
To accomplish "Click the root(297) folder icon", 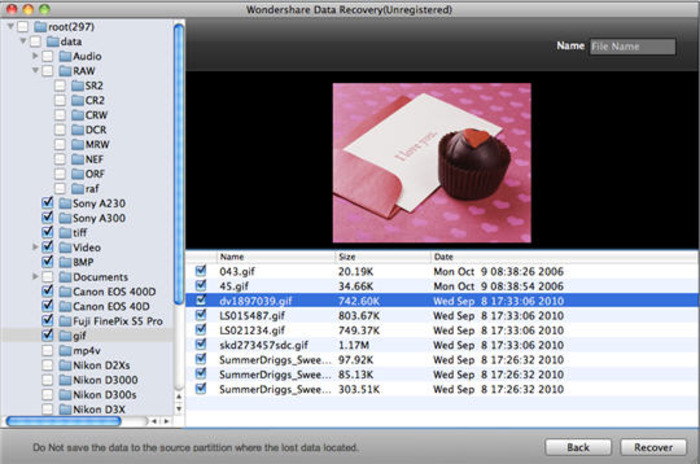I will pos(38,27).
